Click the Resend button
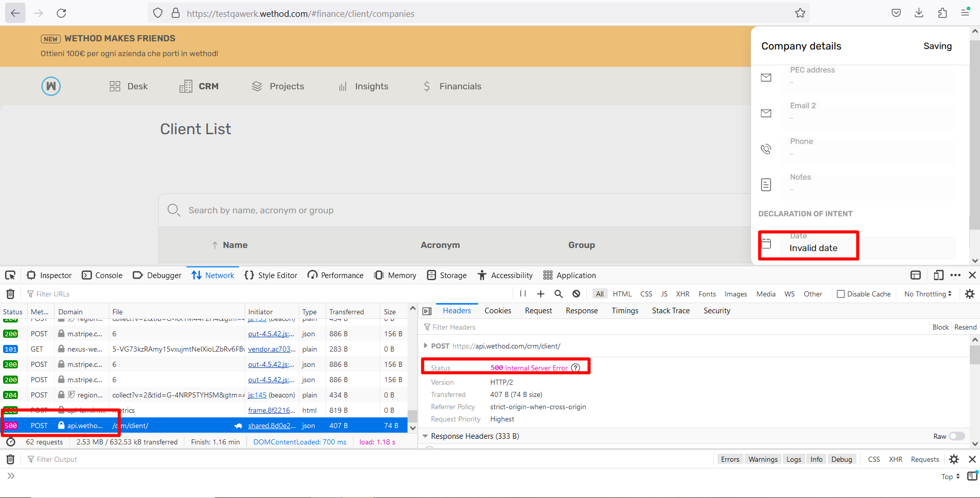 point(965,327)
